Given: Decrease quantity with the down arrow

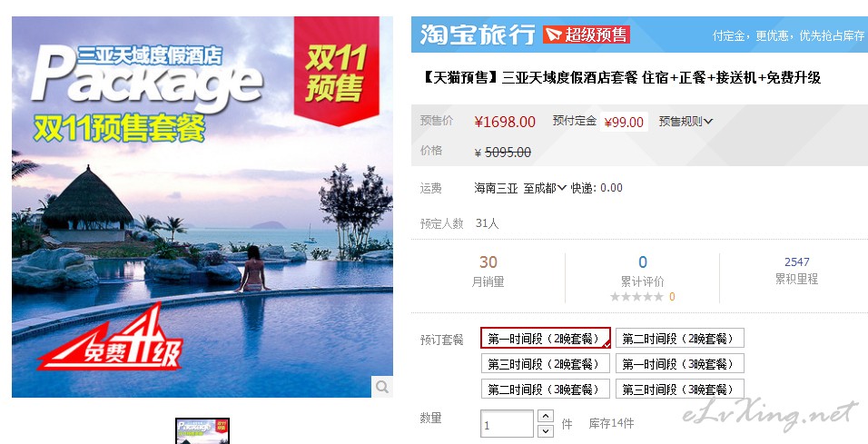Looking at the screenshot, I should click(546, 430).
